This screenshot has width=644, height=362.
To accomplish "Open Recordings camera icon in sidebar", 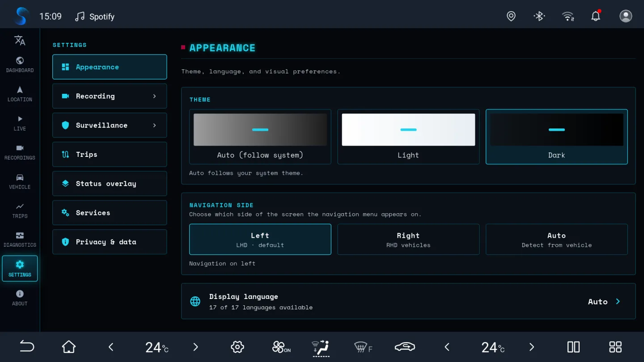I will point(20,148).
